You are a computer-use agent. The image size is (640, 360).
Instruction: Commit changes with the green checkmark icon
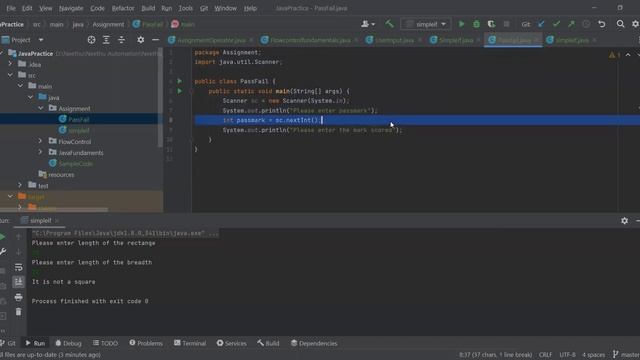point(556,24)
